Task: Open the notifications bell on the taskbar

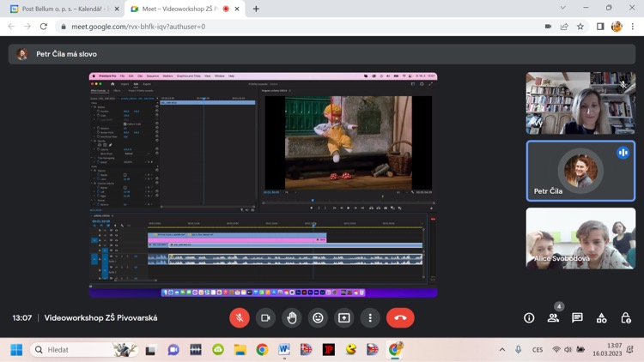Action: (x=630, y=350)
